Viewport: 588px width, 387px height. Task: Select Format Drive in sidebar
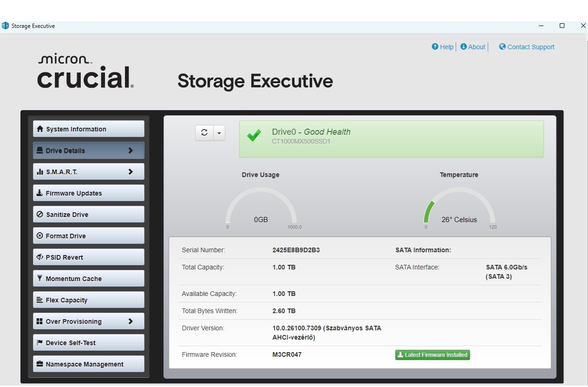click(89, 236)
